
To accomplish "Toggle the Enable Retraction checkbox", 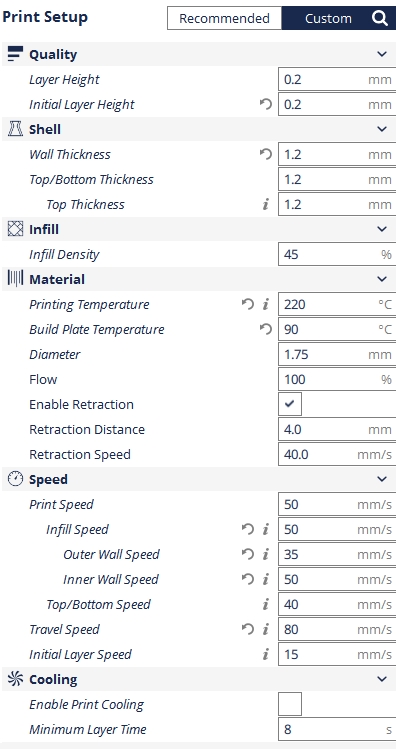I will click(290, 404).
